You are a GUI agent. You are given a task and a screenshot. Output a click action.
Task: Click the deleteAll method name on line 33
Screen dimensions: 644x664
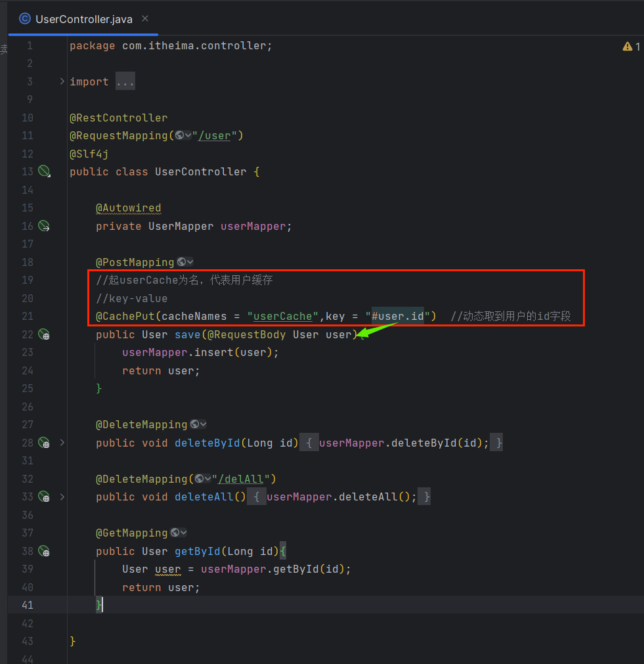click(x=204, y=497)
